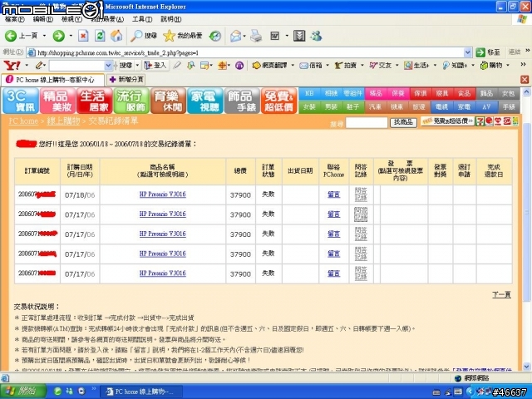This screenshot has width=532, height=399.
Task: Click the pencil icon on Yahoo toolbar
Action: click(x=40, y=65)
